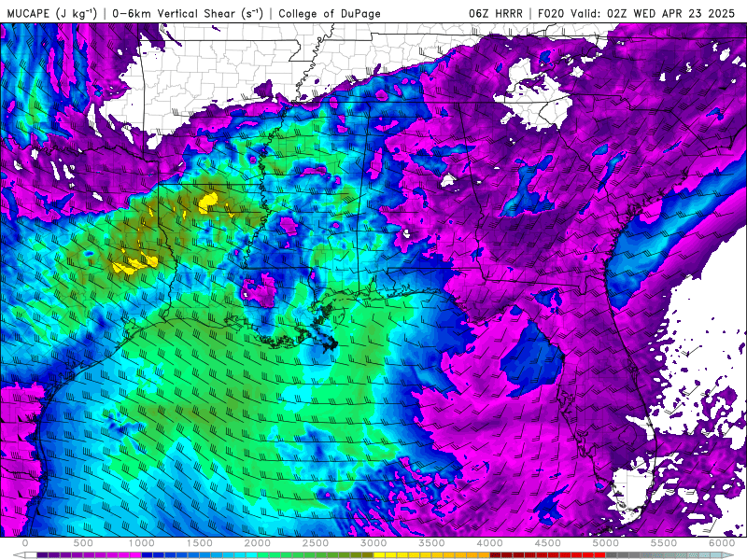This screenshot has height=560, width=747.
Task: Select the 6000 label on the color scale
Action: coord(722,543)
